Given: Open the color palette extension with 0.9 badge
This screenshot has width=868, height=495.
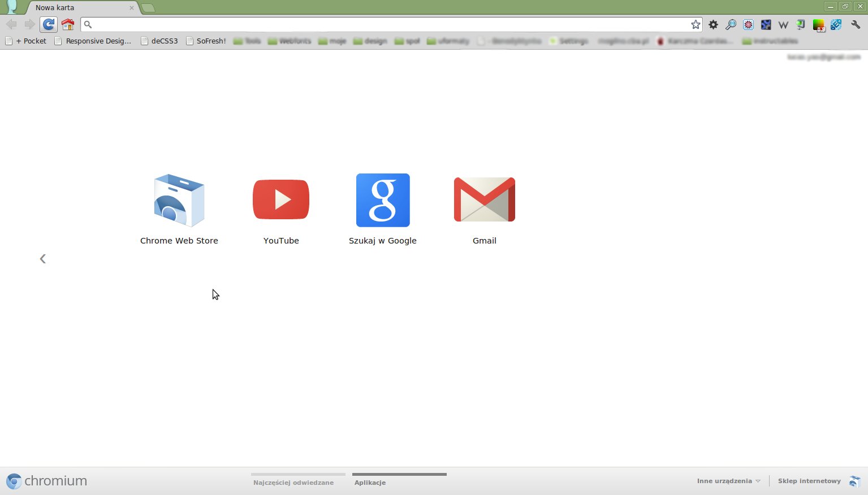Looking at the screenshot, I should [818, 25].
